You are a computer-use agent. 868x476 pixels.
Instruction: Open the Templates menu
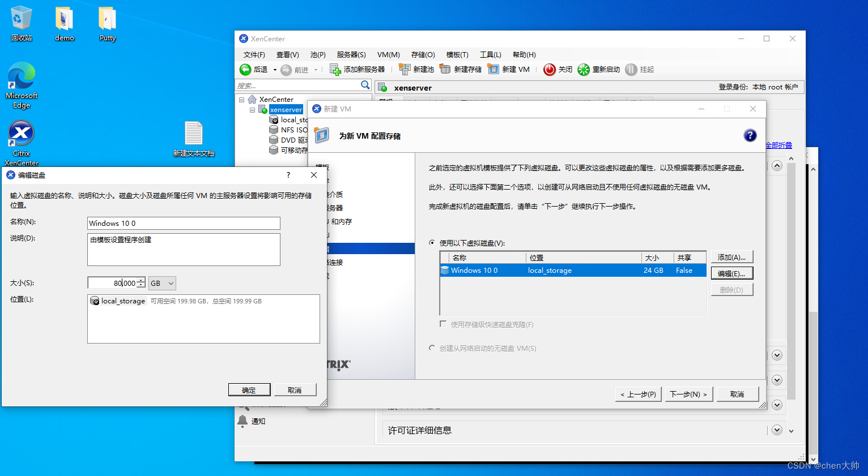(x=457, y=55)
